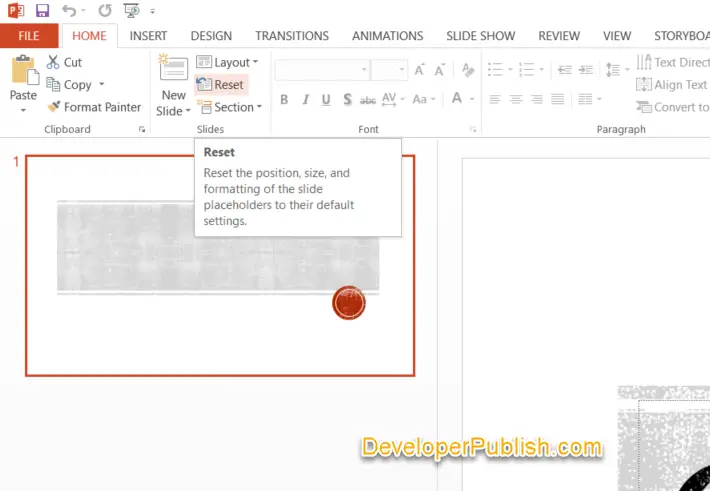Align text right
This screenshot has height=491, width=710.
point(537,99)
